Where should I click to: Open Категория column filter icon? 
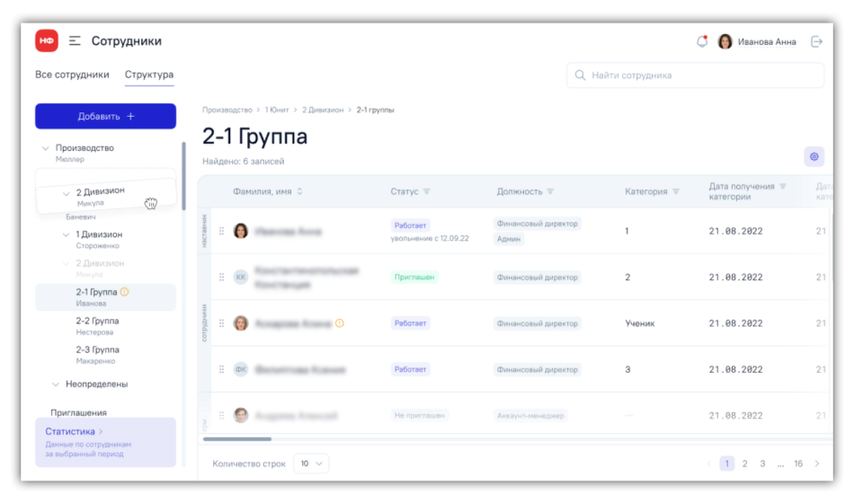tap(676, 191)
